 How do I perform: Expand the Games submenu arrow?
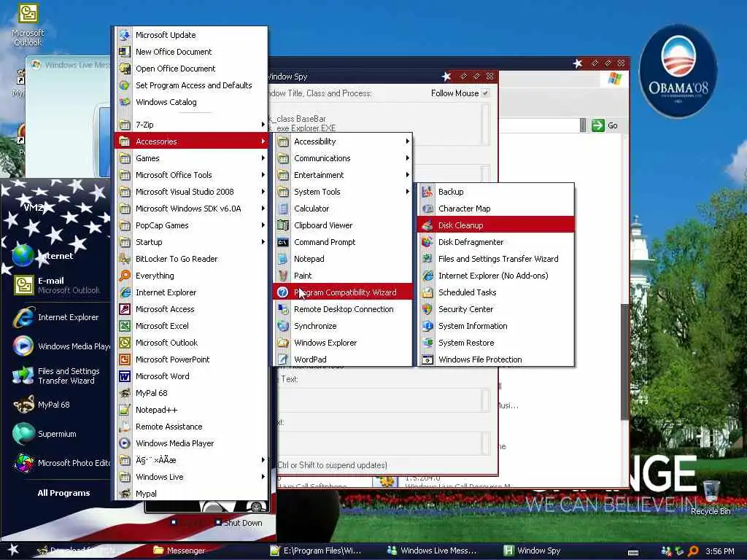click(263, 157)
